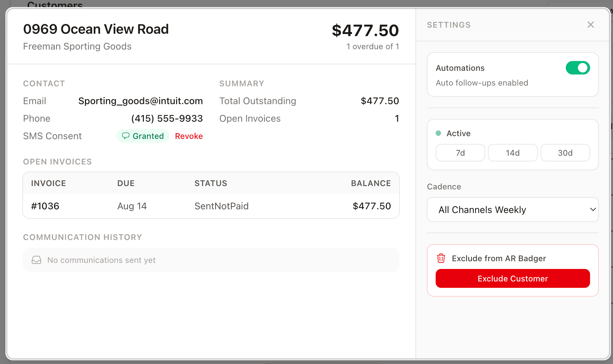This screenshot has width=613, height=364.
Task: Click the chevron on the Cadence selector
Action: point(593,209)
